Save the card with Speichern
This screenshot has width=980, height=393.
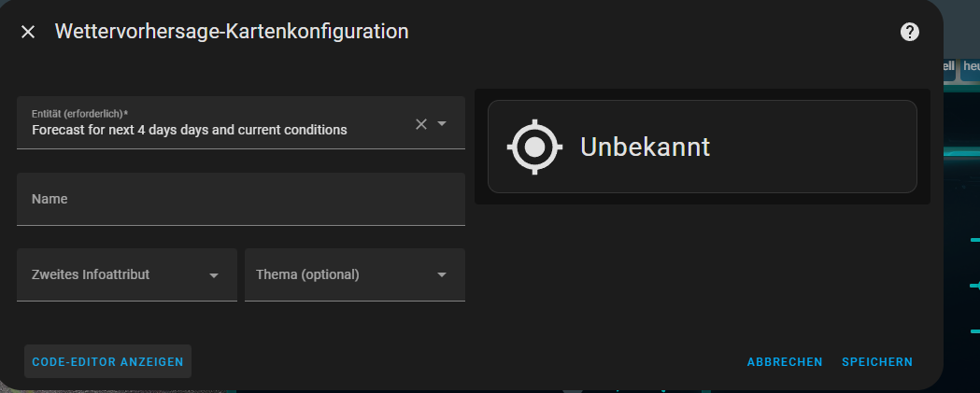click(x=877, y=362)
